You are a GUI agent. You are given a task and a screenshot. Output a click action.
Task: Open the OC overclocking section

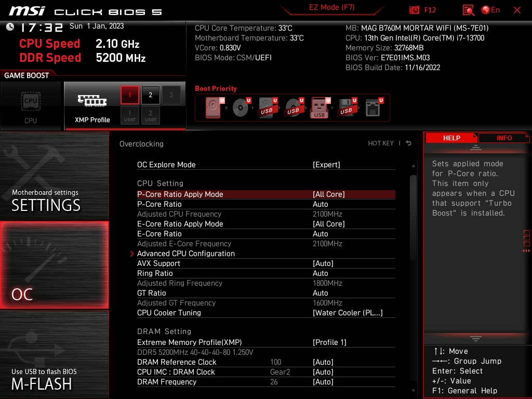(x=54, y=265)
